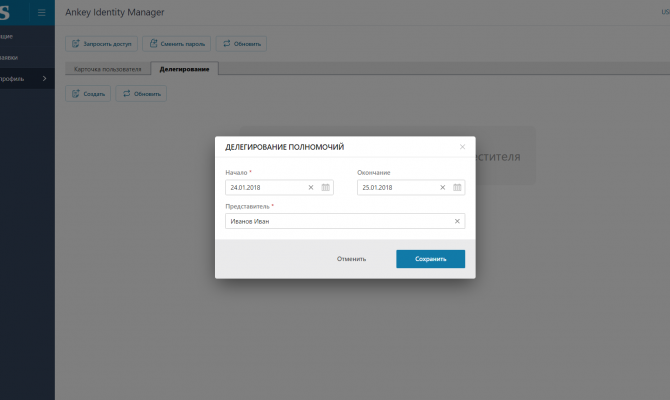Open the профиль sidebar item
This screenshot has width=670, height=400.
tap(27, 78)
